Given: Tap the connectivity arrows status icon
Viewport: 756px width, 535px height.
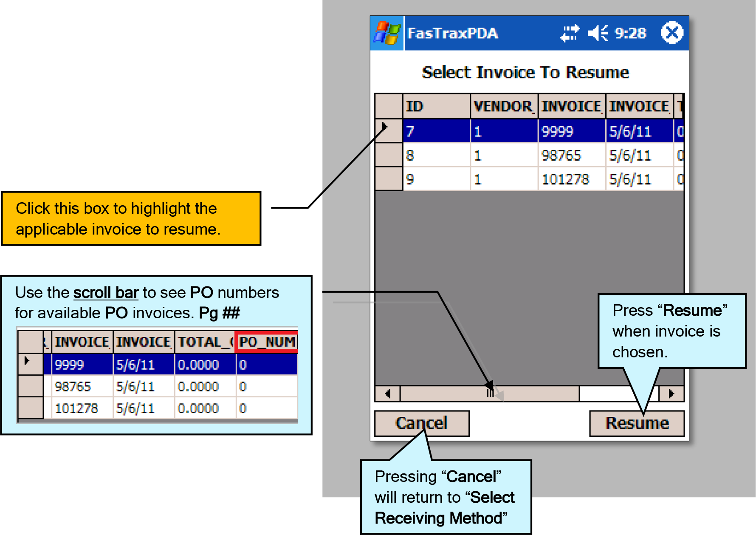Looking at the screenshot, I should [570, 33].
